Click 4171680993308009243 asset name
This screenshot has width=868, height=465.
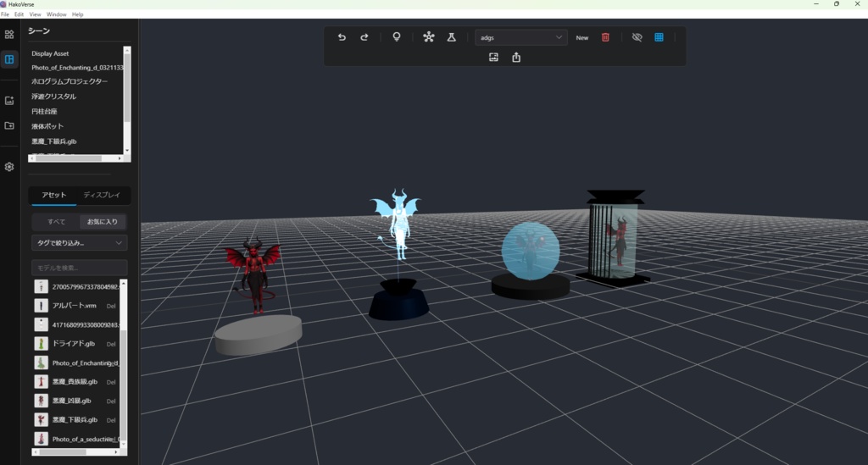[86, 324]
